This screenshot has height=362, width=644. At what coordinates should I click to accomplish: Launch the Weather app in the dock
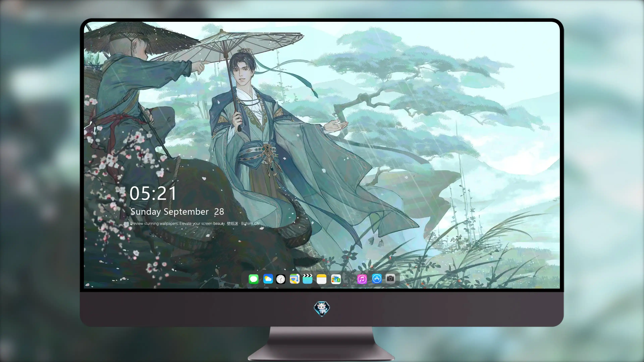[268, 279]
